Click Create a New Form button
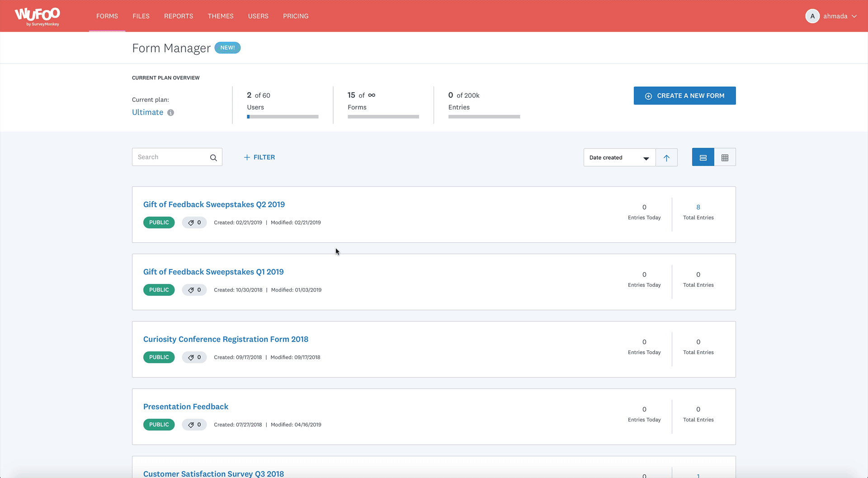This screenshot has width=868, height=478. pyautogui.click(x=684, y=96)
